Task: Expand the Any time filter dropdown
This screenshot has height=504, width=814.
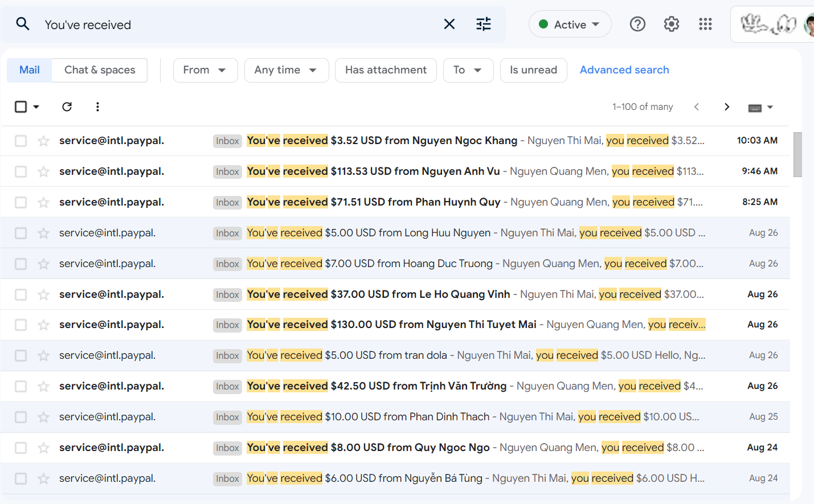Action: click(x=287, y=70)
